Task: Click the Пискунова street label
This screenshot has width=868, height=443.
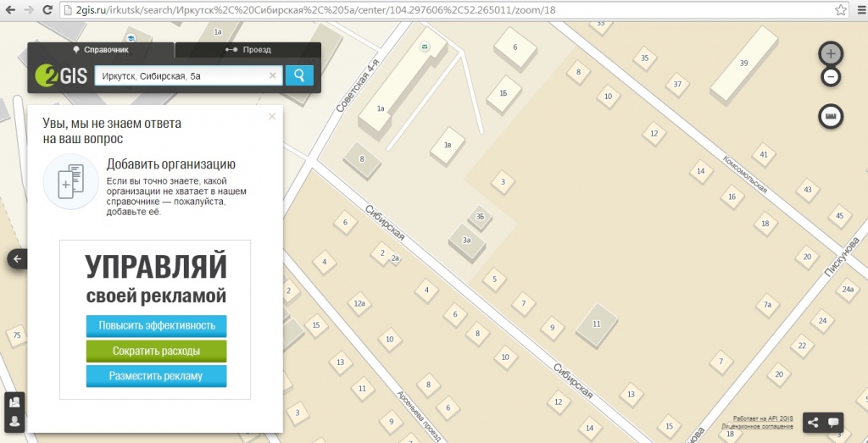Action: tap(841, 256)
